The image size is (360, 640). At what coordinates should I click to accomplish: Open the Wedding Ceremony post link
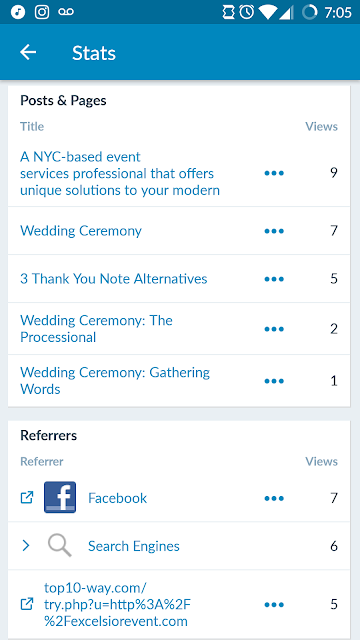click(81, 231)
